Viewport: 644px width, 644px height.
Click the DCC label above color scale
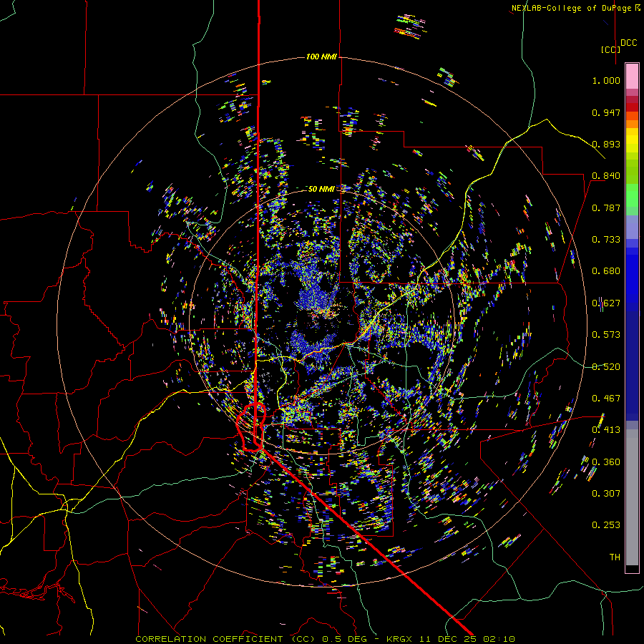tap(628, 43)
